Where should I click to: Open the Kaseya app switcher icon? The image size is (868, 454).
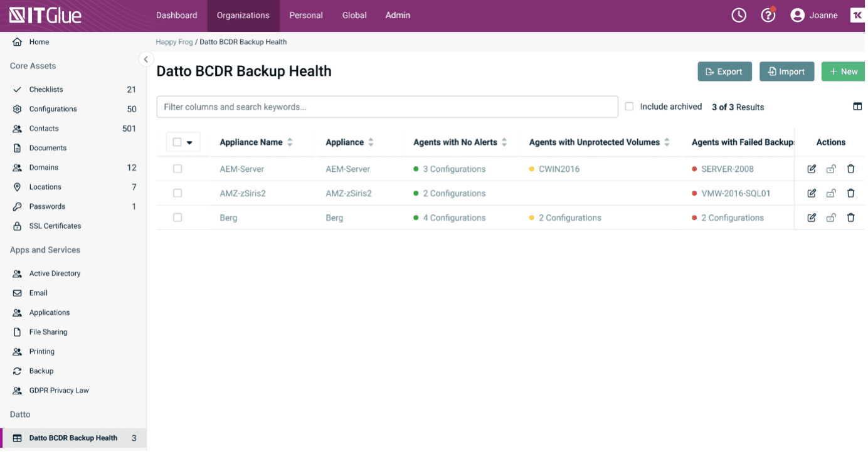click(857, 14)
